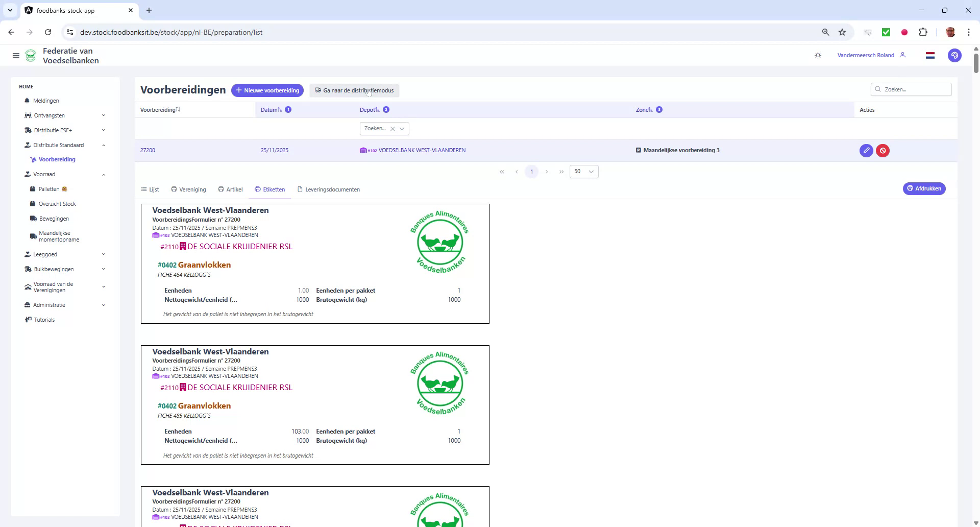Switch to the Lijst tab
Image resolution: width=980 pixels, height=527 pixels.
coord(150,189)
